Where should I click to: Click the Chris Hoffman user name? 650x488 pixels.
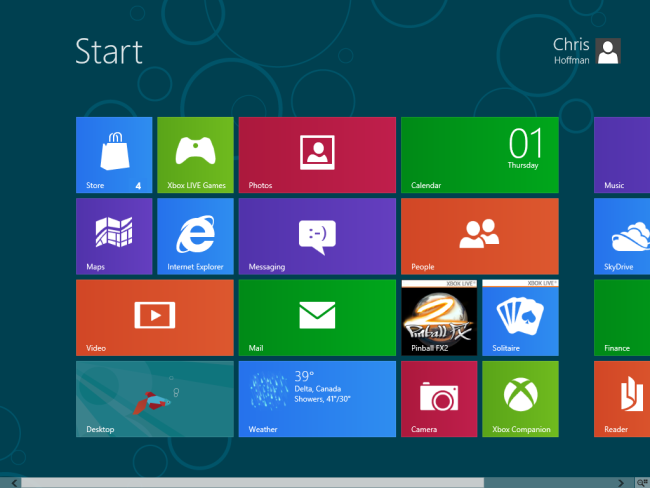pyautogui.click(x=571, y=51)
